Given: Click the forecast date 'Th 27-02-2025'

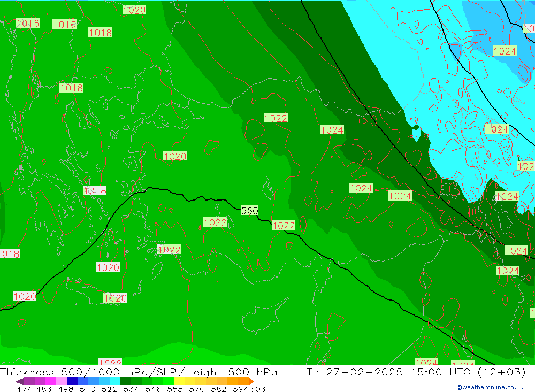Looking at the screenshot, I should tap(355, 372).
